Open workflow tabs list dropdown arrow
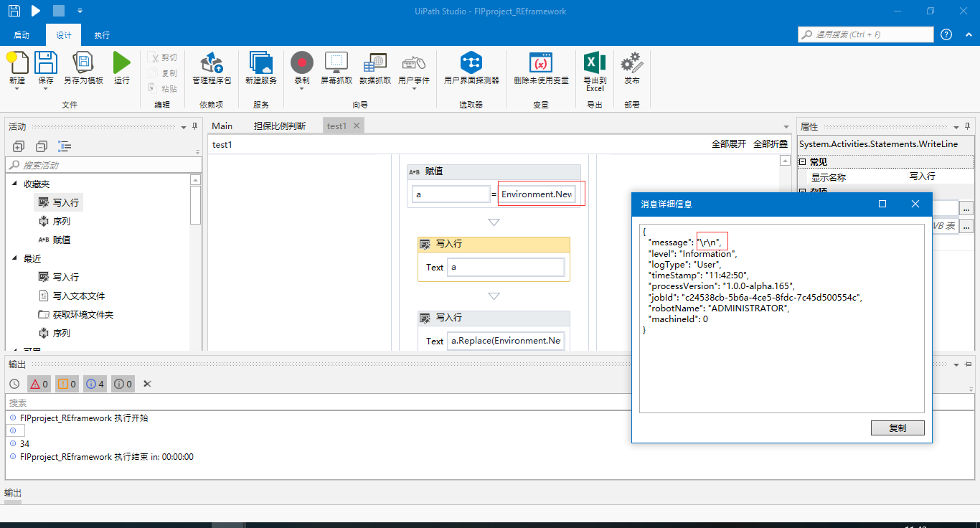 click(786, 127)
